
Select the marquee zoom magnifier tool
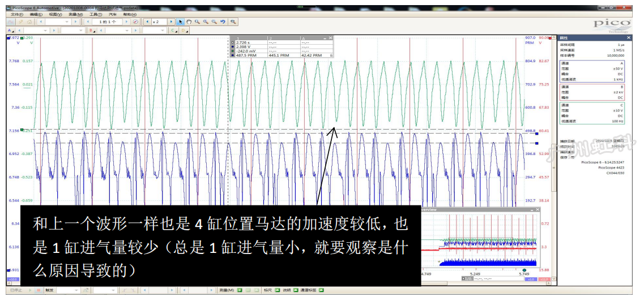[197, 21]
